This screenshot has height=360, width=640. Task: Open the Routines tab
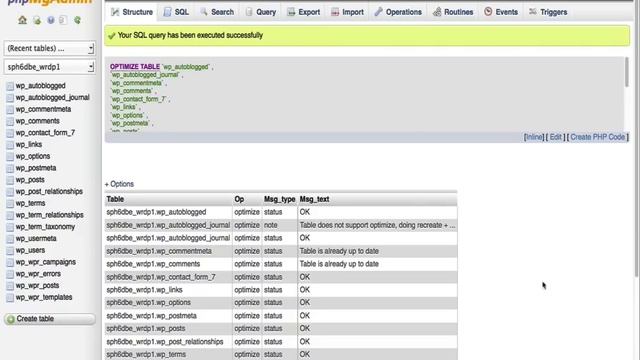453,12
